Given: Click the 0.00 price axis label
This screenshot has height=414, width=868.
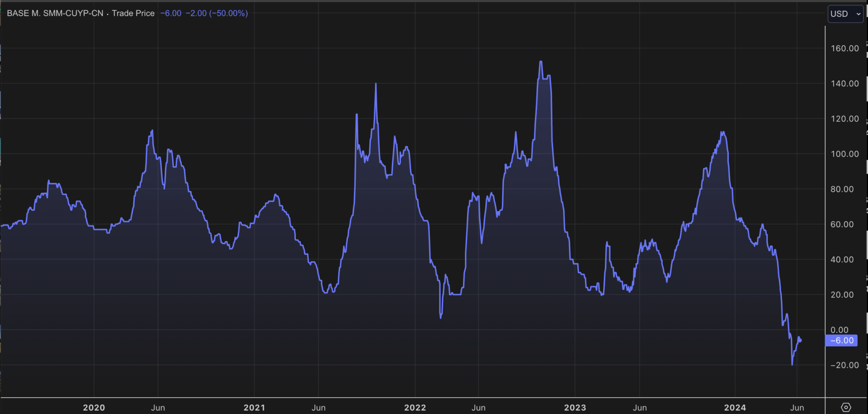Looking at the screenshot, I should pos(840,330).
